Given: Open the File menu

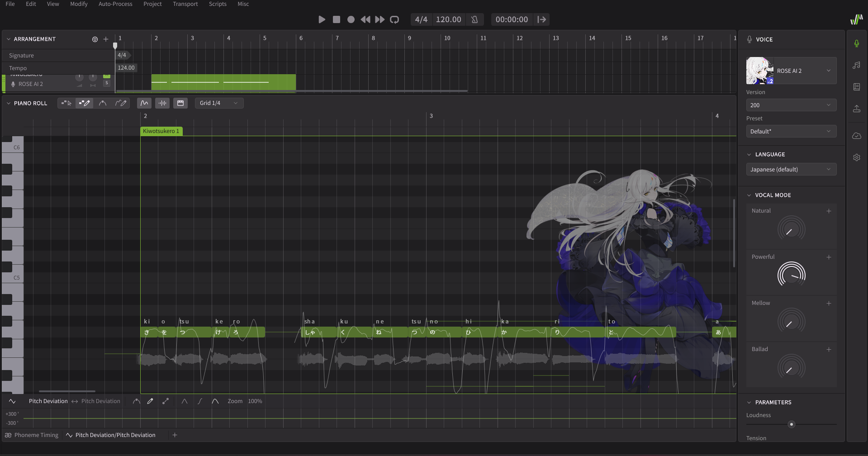Looking at the screenshot, I should click(10, 4).
